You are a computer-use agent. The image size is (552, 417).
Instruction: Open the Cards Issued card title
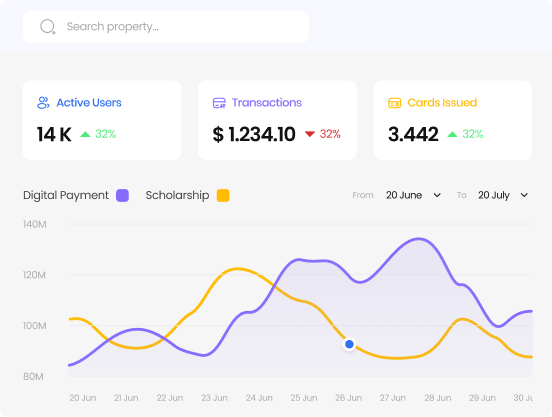tap(442, 103)
